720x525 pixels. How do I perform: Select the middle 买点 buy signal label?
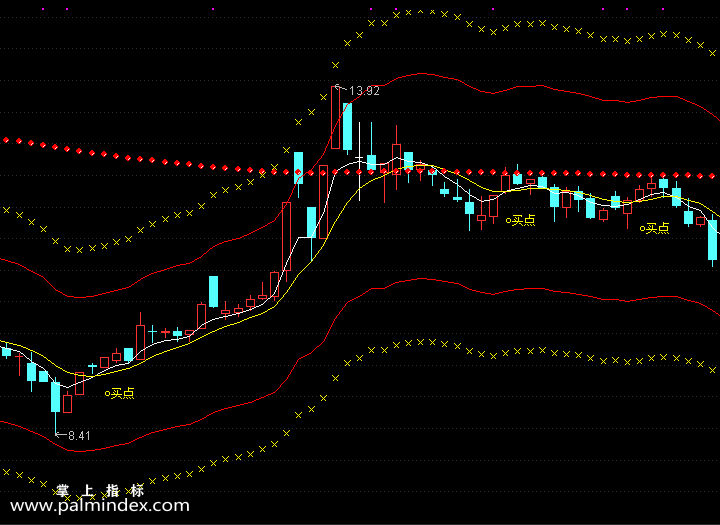coord(521,220)
